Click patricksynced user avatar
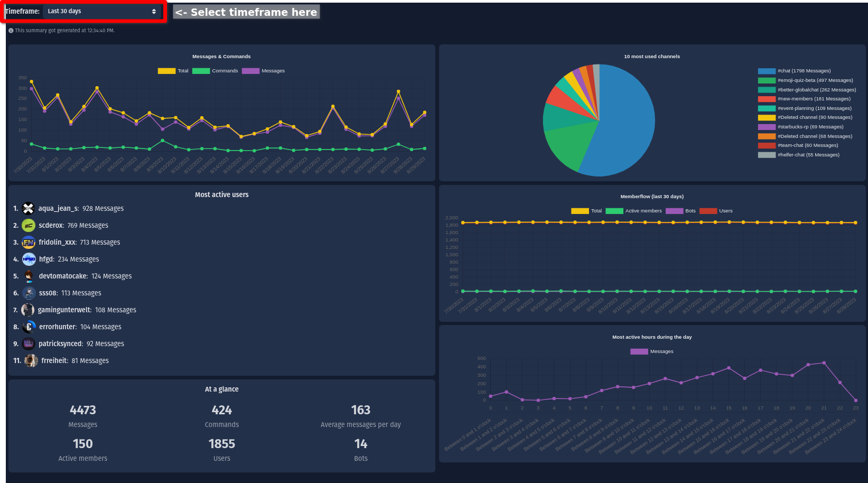This screenshot has width=868, height=483. pyautogui.click(x=29, y=344)
